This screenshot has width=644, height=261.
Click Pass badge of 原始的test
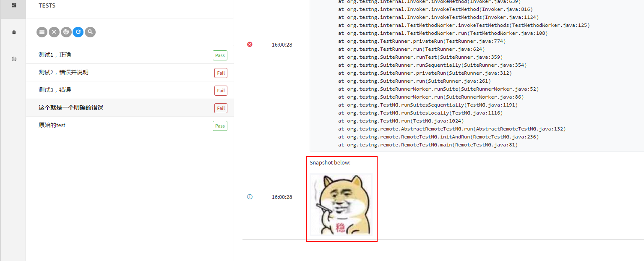[220, 126]
